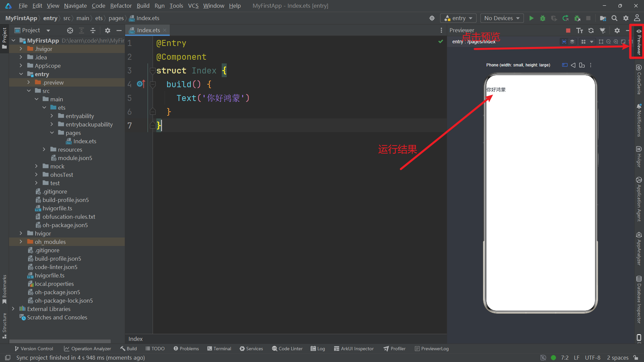Open the user account profile icon
This screenshot has height=362, width=644.
637,18
